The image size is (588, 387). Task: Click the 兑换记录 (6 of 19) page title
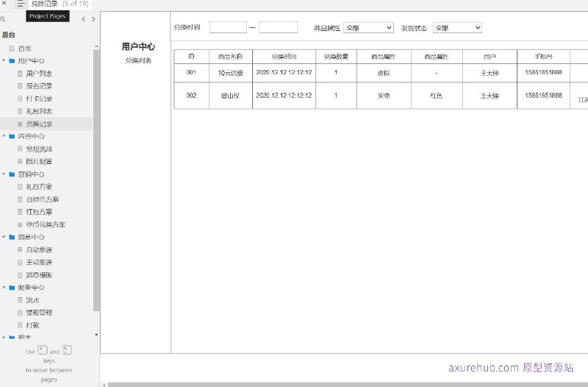pos(60,4)
